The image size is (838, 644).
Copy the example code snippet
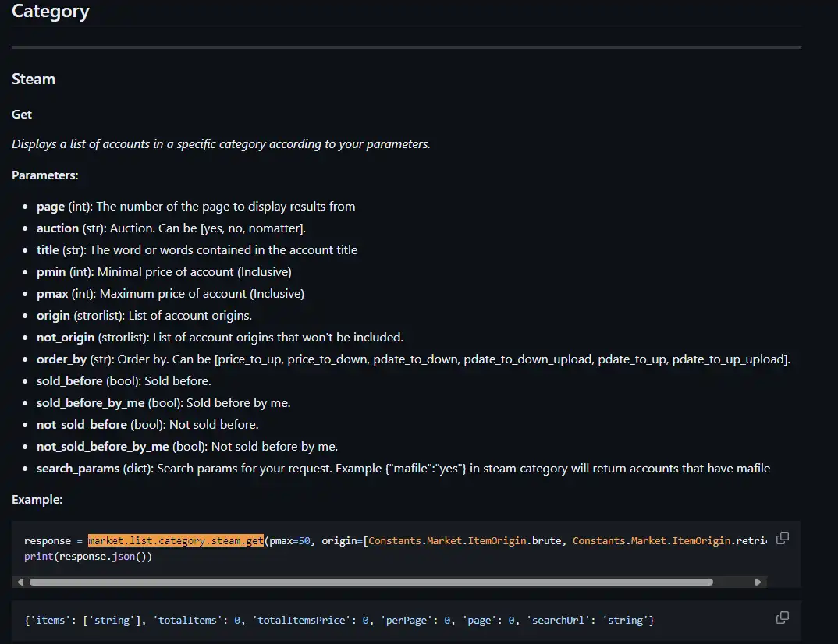[783, 538]
